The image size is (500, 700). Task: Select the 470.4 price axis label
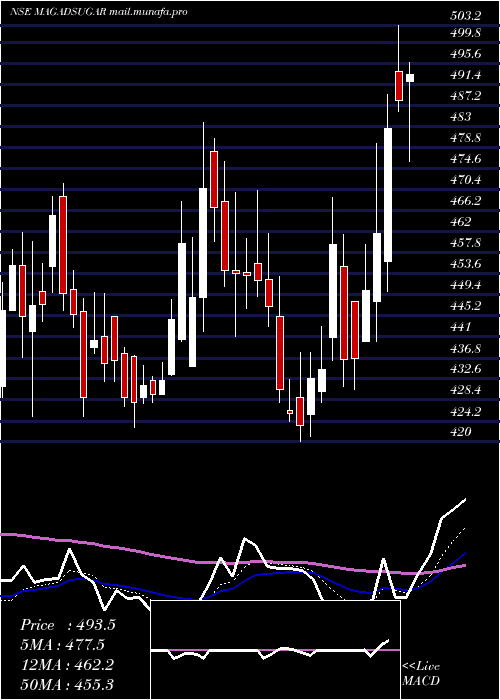pos(466,180)
